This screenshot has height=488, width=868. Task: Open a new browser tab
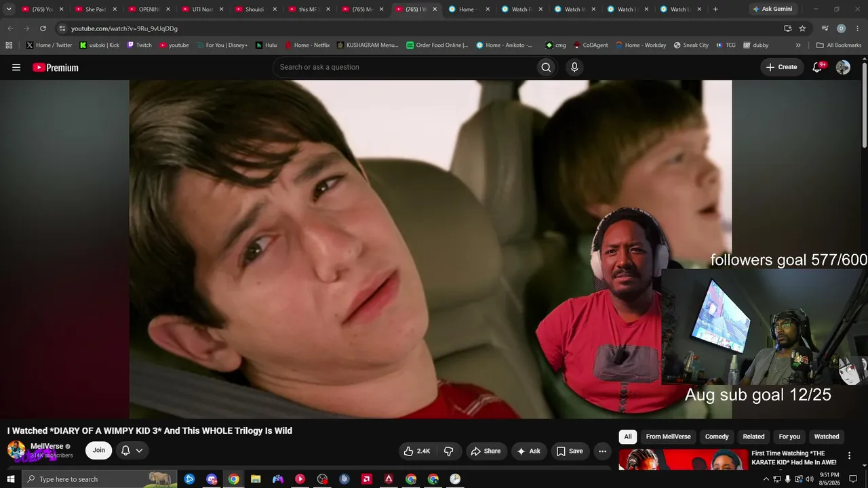[x=715, y=9]
